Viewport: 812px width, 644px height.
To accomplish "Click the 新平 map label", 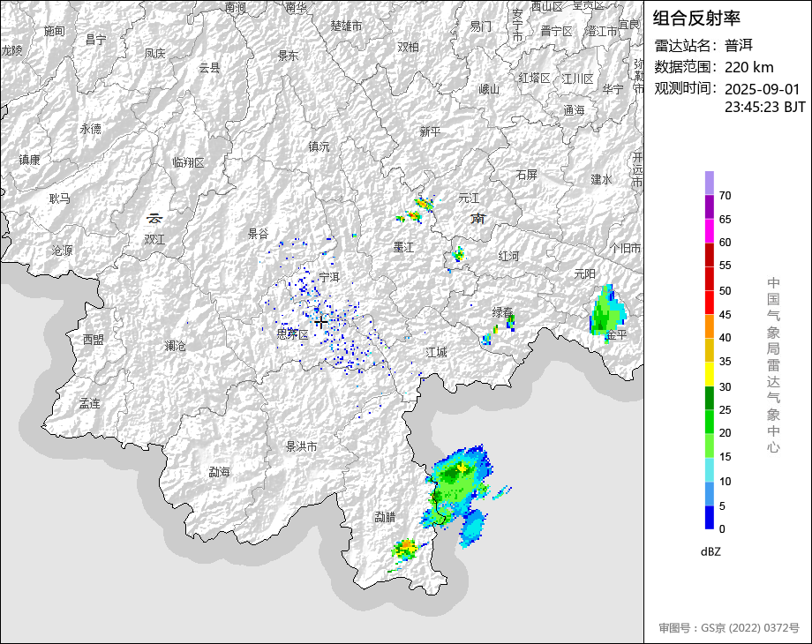I will (430, 131).
